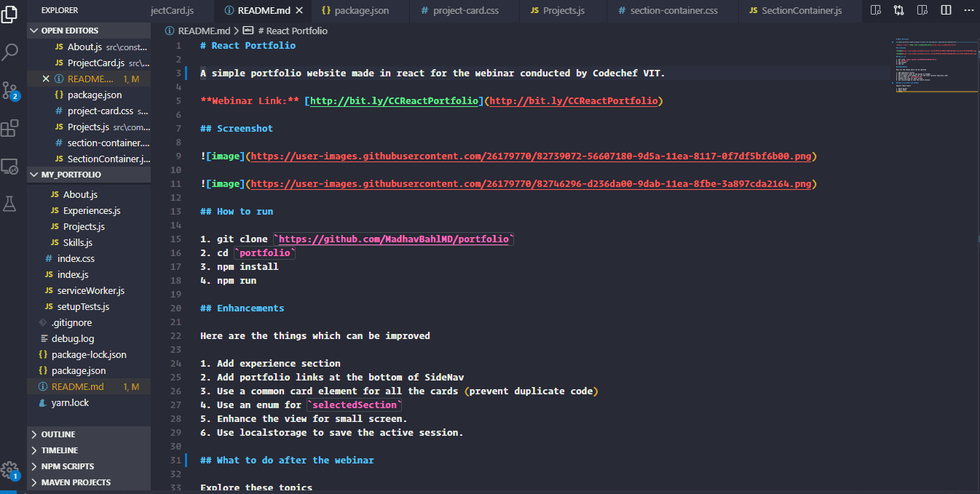
Task: Open the Source Control view showing 2 changes
Action: (x=10, y=89)
